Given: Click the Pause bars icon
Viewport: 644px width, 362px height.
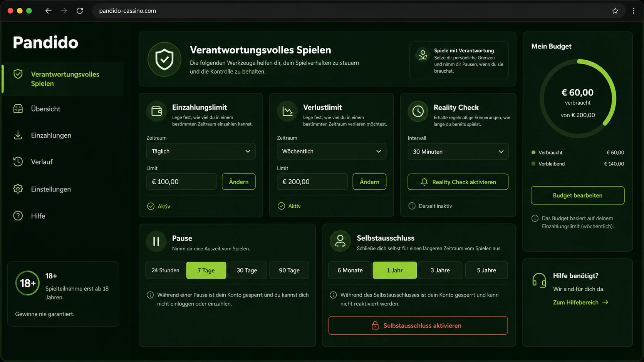Looking at the screenshot, I should [x=156, y=241].
